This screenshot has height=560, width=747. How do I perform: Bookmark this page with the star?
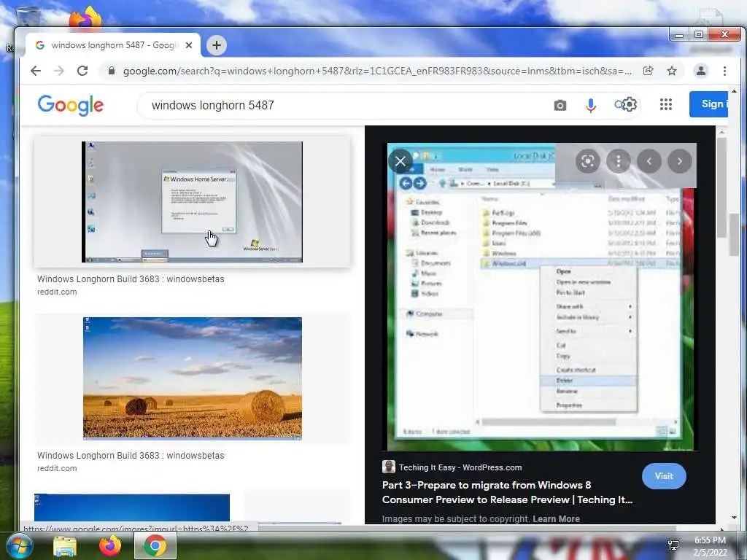coord(672,71)
